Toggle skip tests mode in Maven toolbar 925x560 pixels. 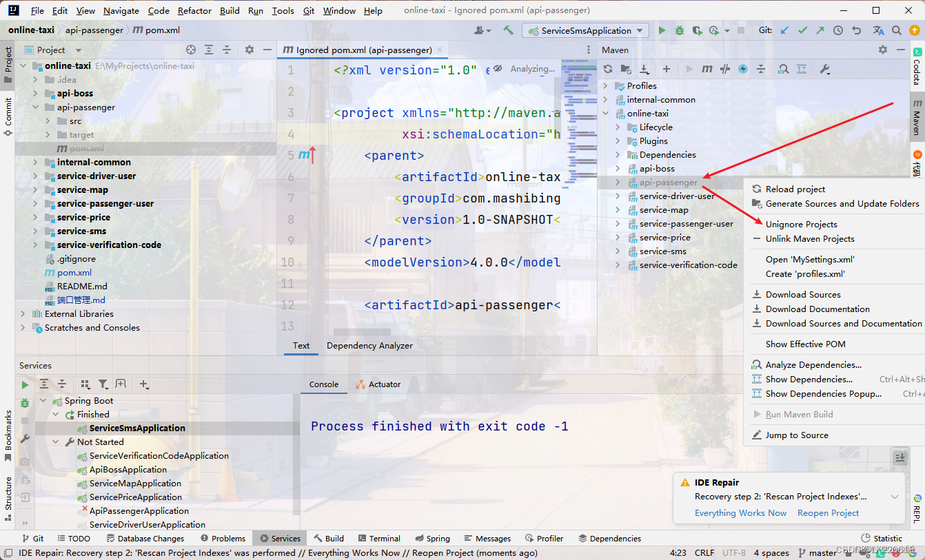point(725,69)
